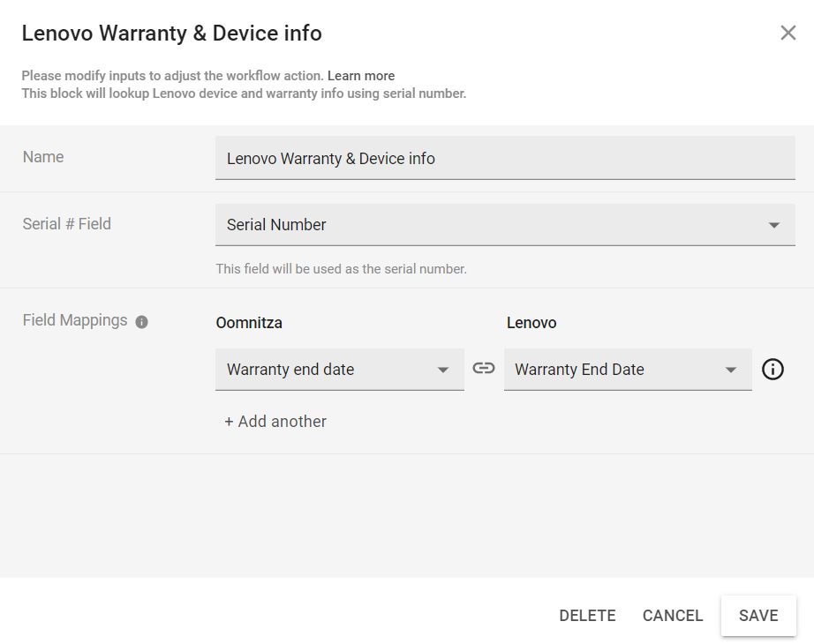Click the Serial # Field label
The width and height of the screenshot is (814, 644).
coord(67,224)
